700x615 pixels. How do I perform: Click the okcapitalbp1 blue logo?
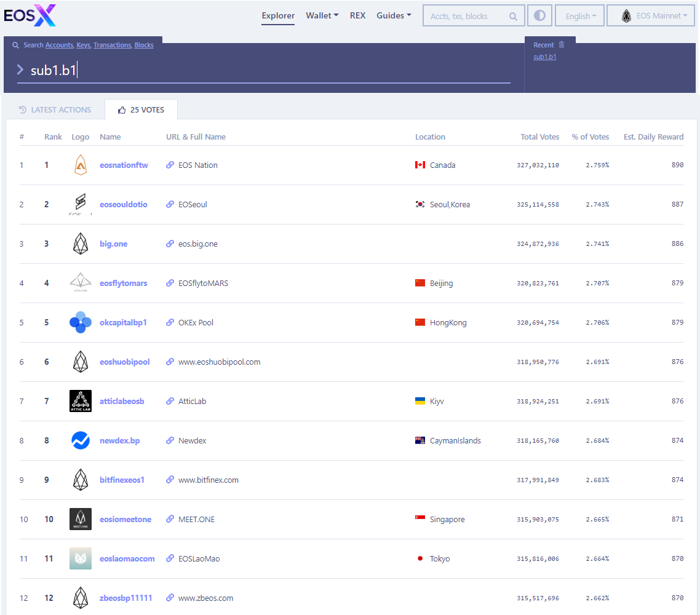point(81,322)
